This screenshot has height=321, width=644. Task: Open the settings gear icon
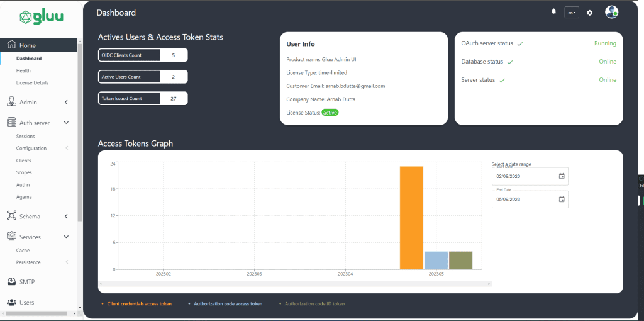[589, 13]
